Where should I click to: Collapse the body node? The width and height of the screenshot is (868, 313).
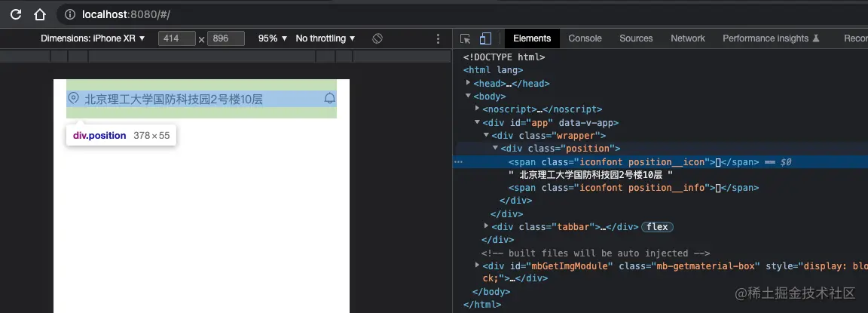tap(469, 97)
